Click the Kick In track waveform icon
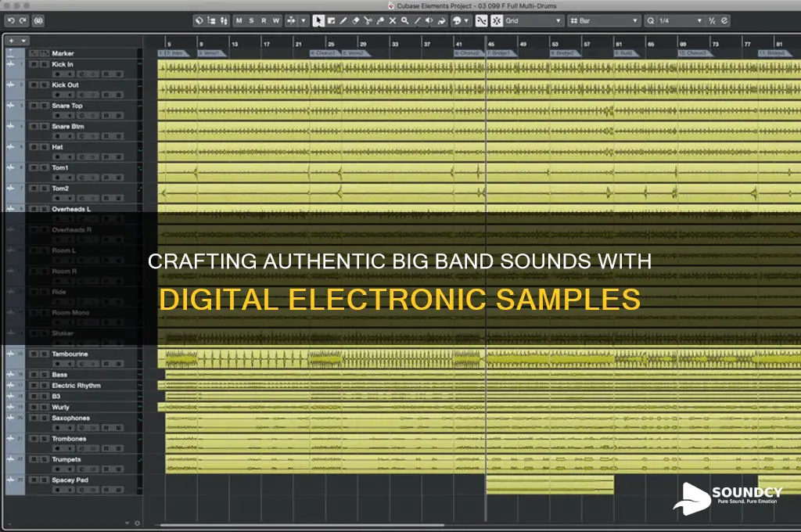The height and width of the screenshot is (532, 801). [x=9, y=64]
